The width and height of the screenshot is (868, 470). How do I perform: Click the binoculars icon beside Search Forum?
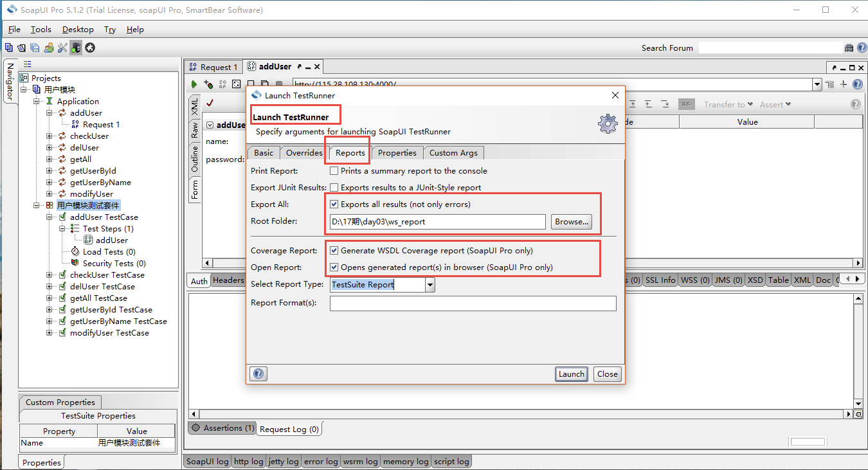[x=849, y=48]
